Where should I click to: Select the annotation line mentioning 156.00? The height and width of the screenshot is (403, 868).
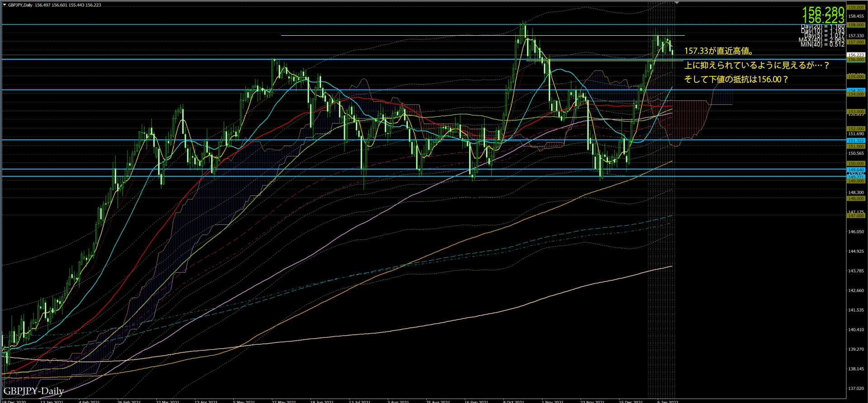tap(736, 79)
